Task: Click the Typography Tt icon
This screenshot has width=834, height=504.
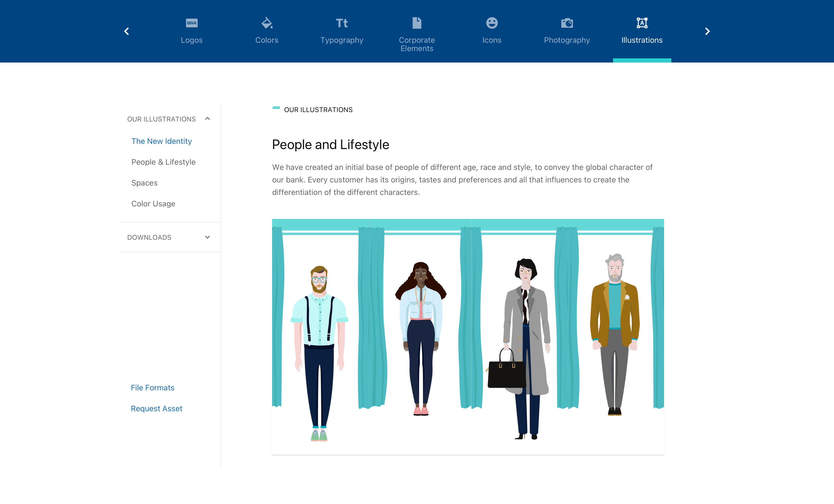Action: pos(342,23)
